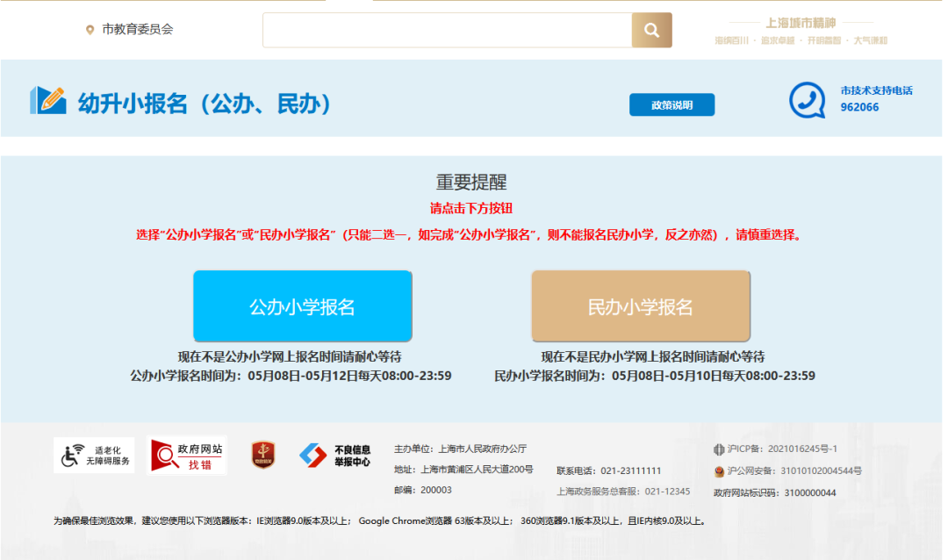
Task: Click the red 请点击下方按钮 text
Action: click(x=471, y=209)
